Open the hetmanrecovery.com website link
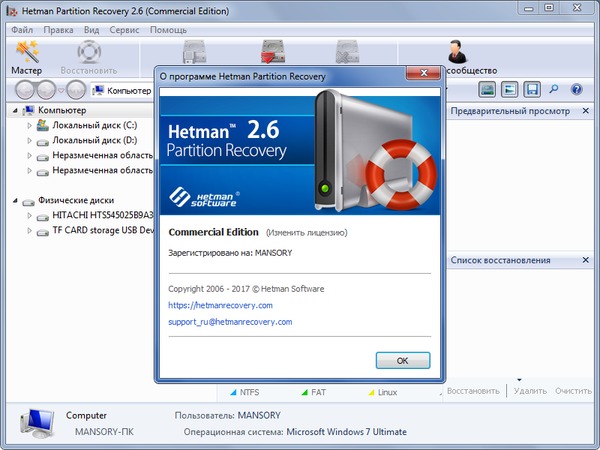 (220, 305)
